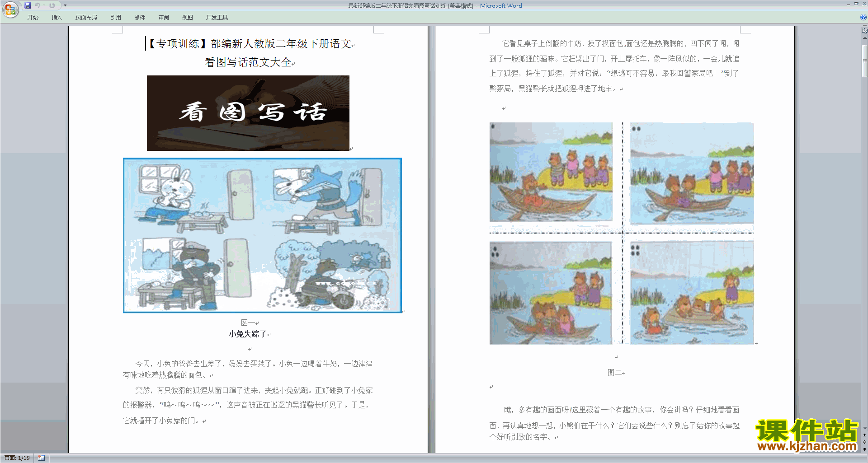Click the macro recording status icon
The width and height of the screenshot is (868, 463).
(41, 458)
